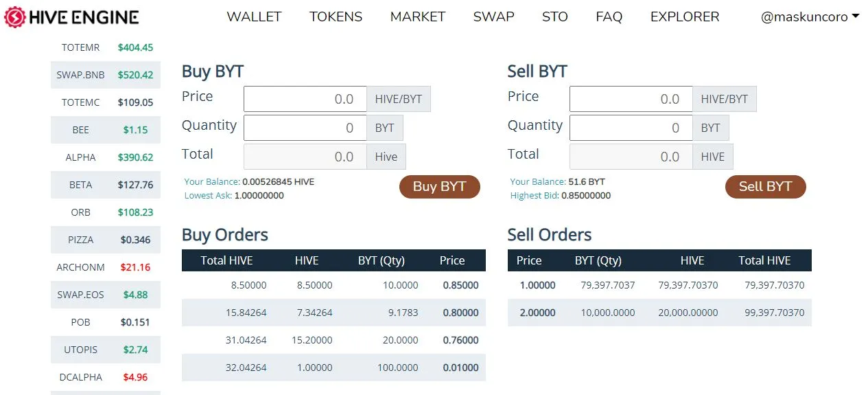Viewport: 868px width, 395px height.
Task: Click the Buy BYT Price input field
Action: [305, 99]
